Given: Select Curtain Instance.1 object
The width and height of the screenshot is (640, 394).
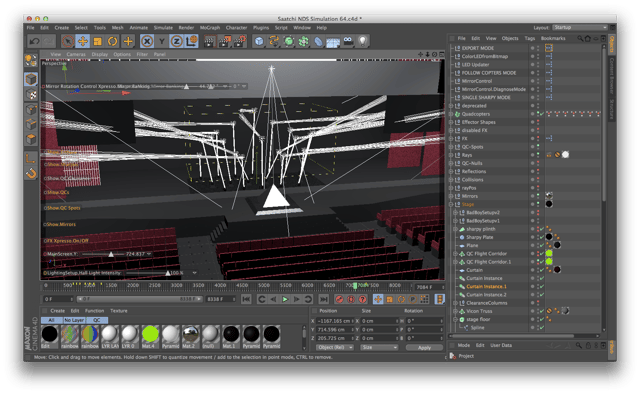Looking at the screenshot, I should [486, 287].
